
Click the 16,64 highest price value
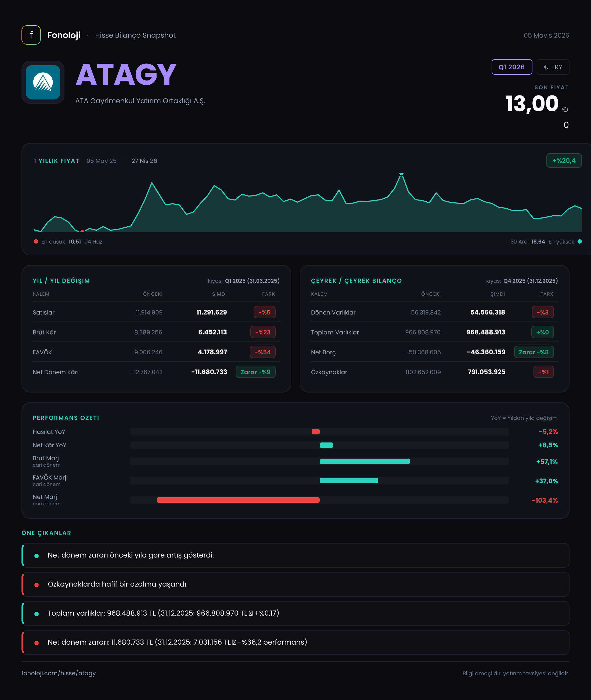[538, 241]
